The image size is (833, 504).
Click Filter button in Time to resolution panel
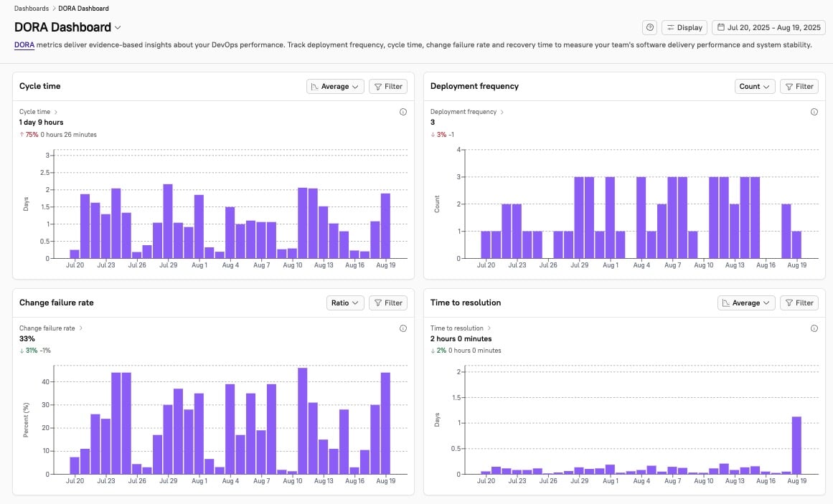799,303
